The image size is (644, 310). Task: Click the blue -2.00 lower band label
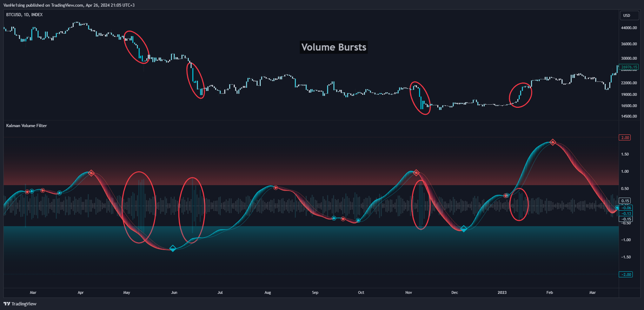pyautogui.click(x=626, y=275)
